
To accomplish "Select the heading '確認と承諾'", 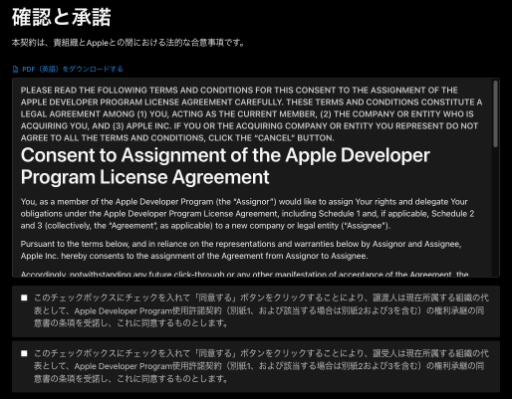I will (x=62, y=17).
